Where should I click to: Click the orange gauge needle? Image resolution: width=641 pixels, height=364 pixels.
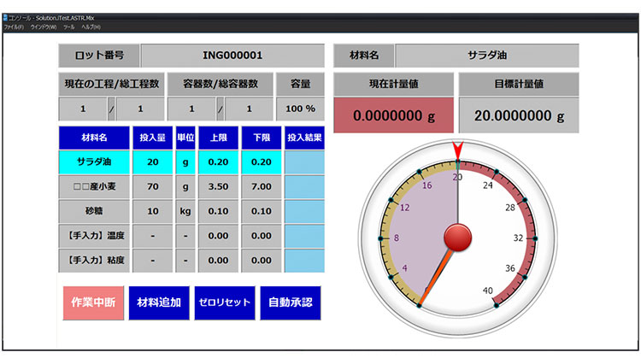click(x=436, y=278)
